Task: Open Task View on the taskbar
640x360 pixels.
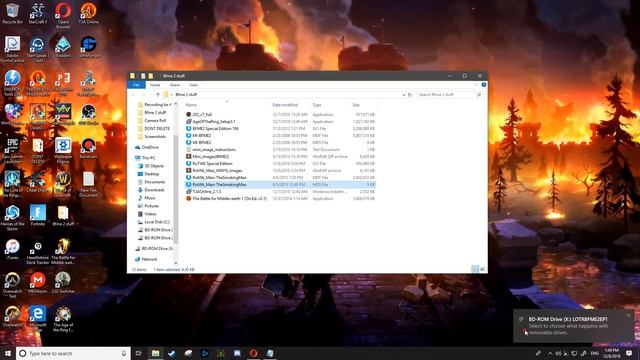Action: (138, 353)
